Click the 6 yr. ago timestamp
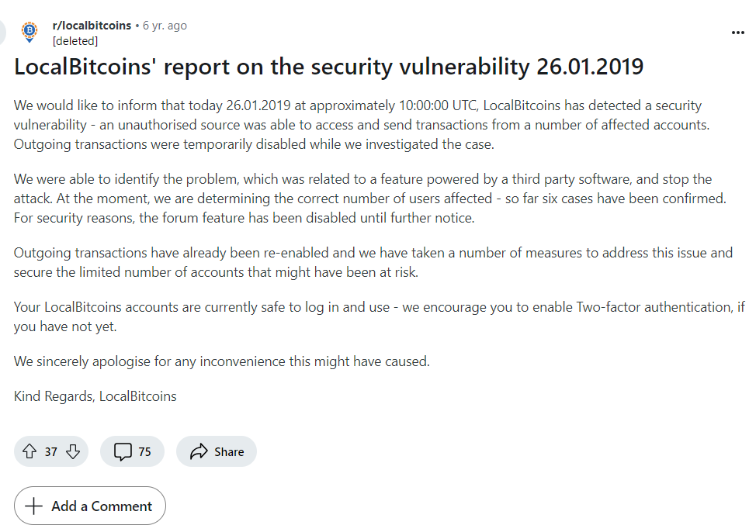 pyautogui.click(x=165, y=26)
